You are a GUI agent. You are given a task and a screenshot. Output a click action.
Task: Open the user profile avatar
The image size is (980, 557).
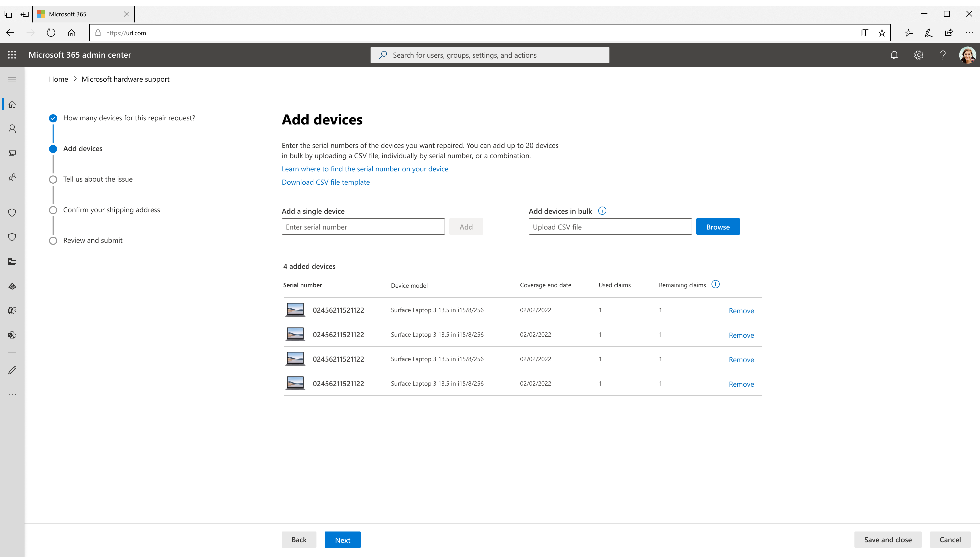coord(967,55)
